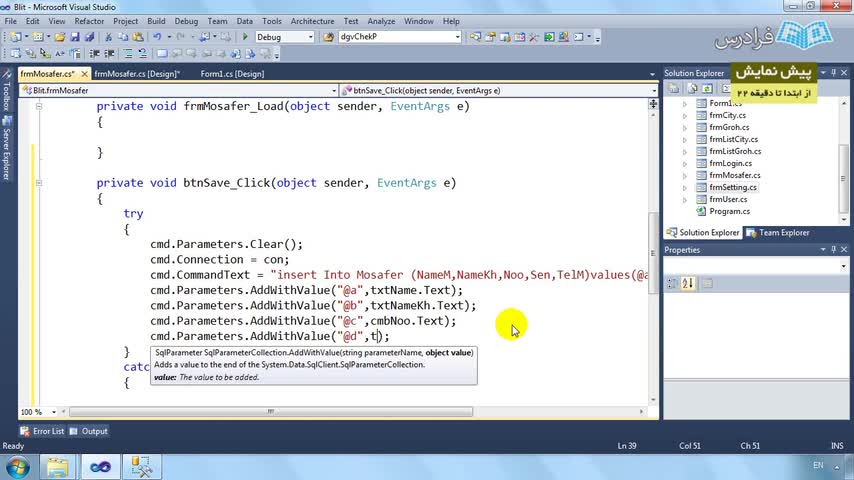This screenshot has height=480, width=854.
Task: Undo the last edit with Undo icon
Action: [157, 37]
